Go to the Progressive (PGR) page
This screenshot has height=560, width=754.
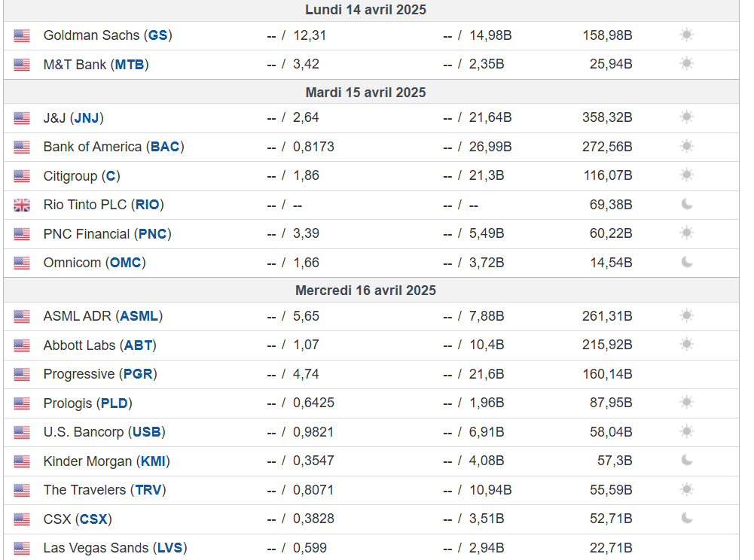(99, 374)
